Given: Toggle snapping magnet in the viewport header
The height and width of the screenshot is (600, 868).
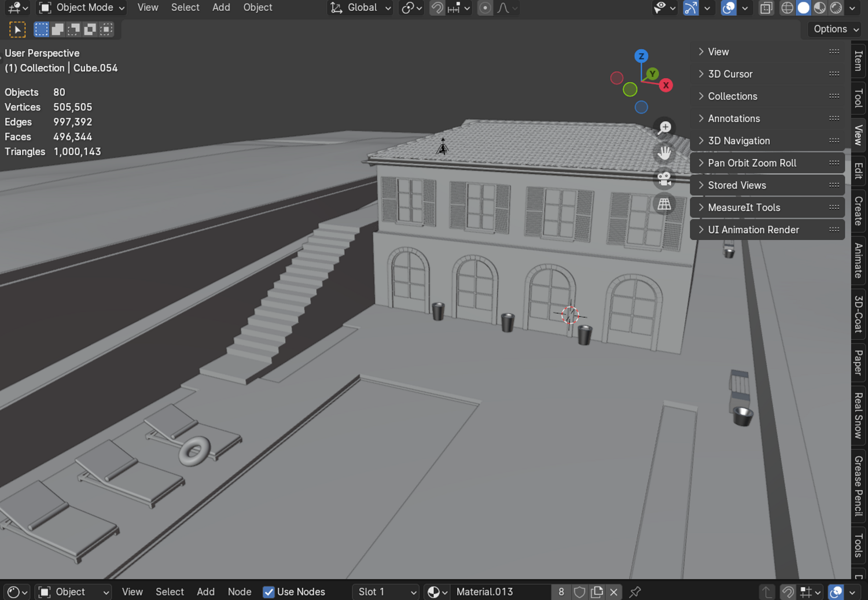Looking at the screenshot, I should tap(437, 8).
